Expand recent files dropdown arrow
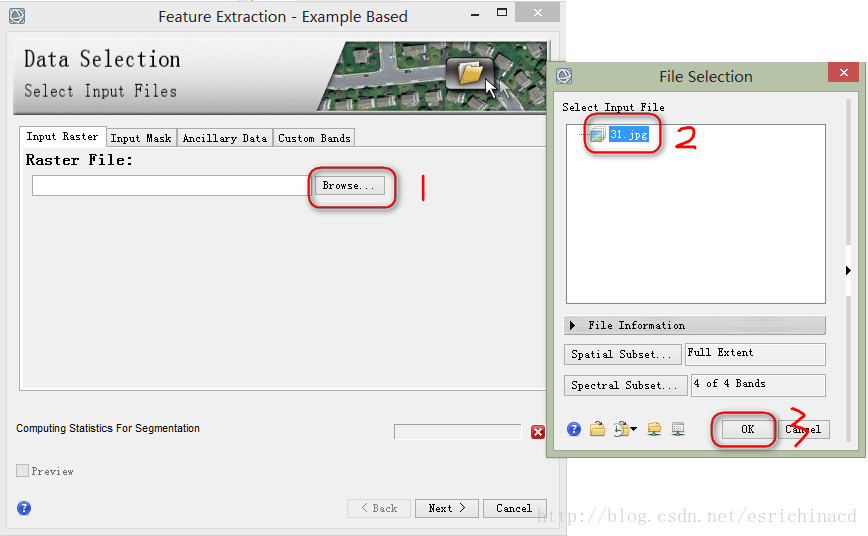 (x=634, y=429)
